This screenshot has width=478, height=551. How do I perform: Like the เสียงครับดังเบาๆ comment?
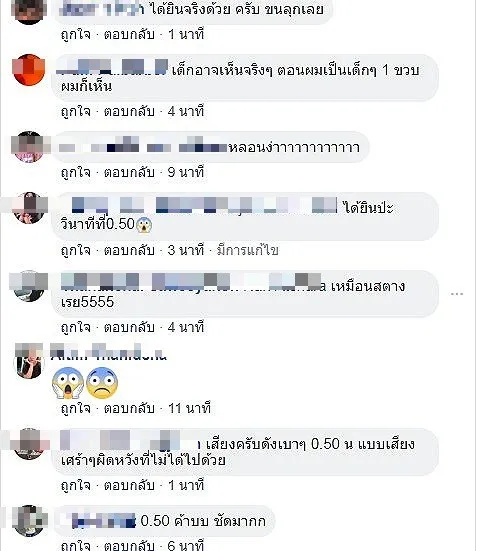pos(76,486)
